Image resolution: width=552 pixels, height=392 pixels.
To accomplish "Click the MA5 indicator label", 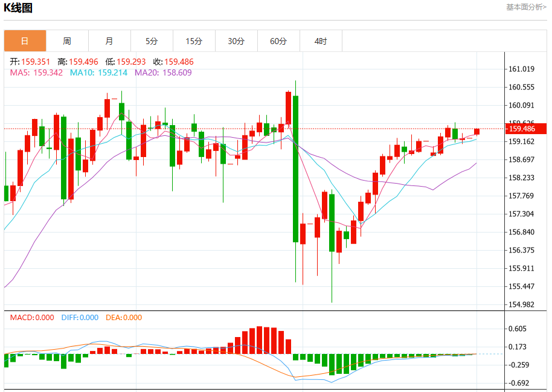I will point(36,72).
